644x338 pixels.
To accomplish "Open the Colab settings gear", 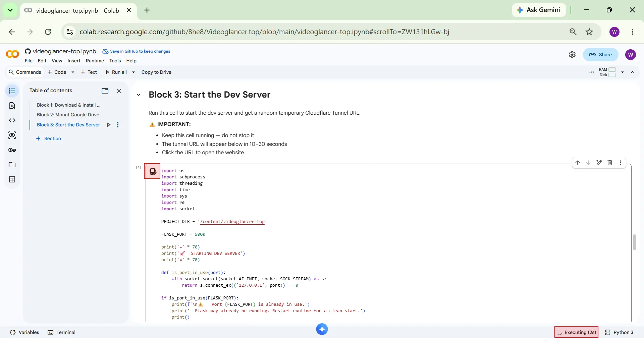I will 572,55.
